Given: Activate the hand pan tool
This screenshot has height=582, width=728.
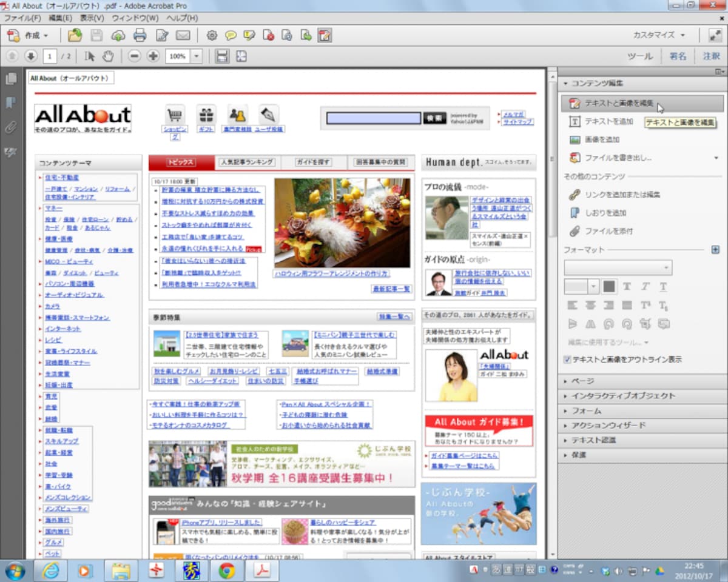Looking at the screenshot, I should coord(108,56).
